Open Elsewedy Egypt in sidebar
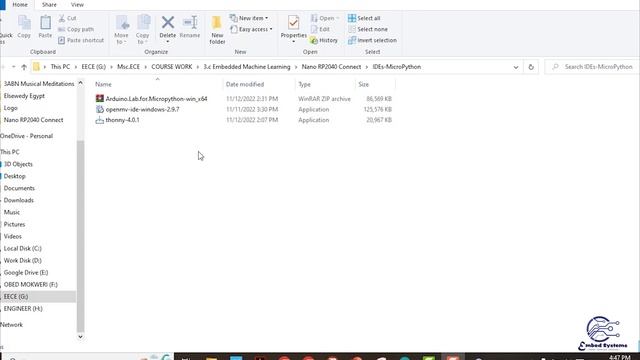This screenshot has height=360, width=640. pyautogui.click(x=24, y=96)
